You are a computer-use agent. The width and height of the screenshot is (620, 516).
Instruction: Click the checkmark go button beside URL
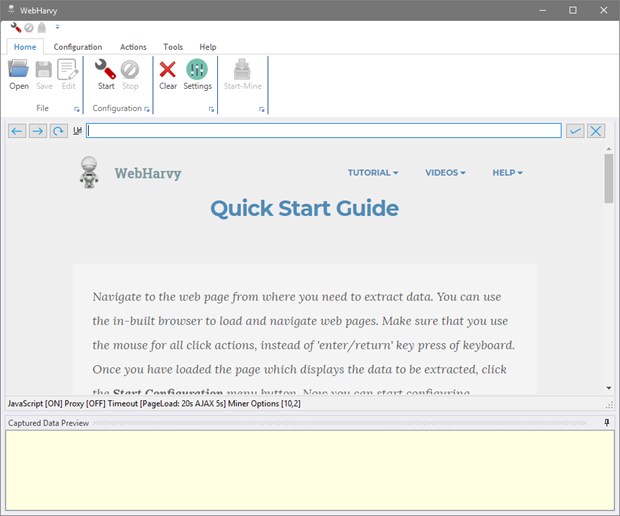[575, 131]
